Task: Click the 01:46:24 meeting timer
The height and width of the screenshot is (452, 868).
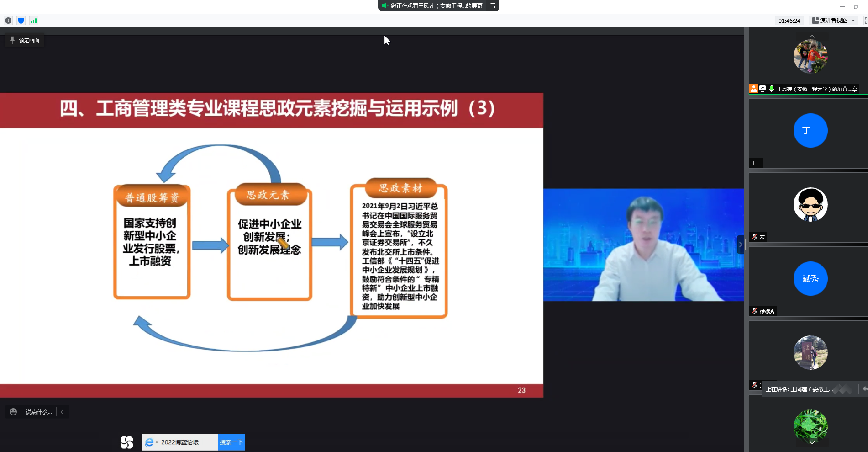Action: pyautogui.click(x=789, y=21)
